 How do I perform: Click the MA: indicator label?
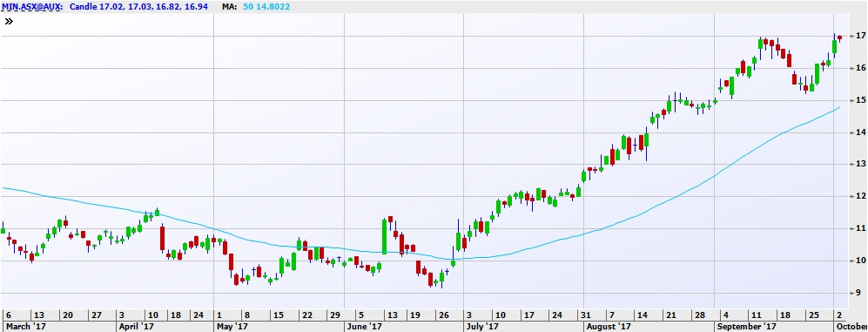pos(229,7)
